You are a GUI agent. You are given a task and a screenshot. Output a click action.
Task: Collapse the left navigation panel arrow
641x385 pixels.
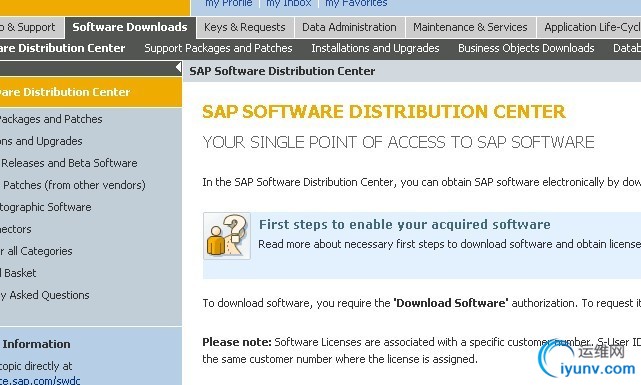coord(178,68)
